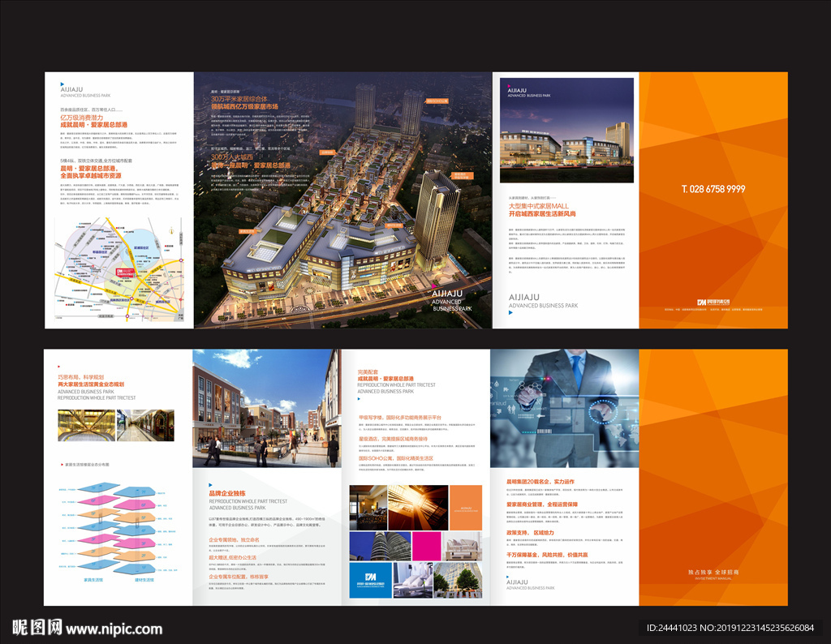Select the dusk mall photo above 大型集中式家居MALL
The image size is (831, 644).
pyautogui.click(x=566, y=131)
